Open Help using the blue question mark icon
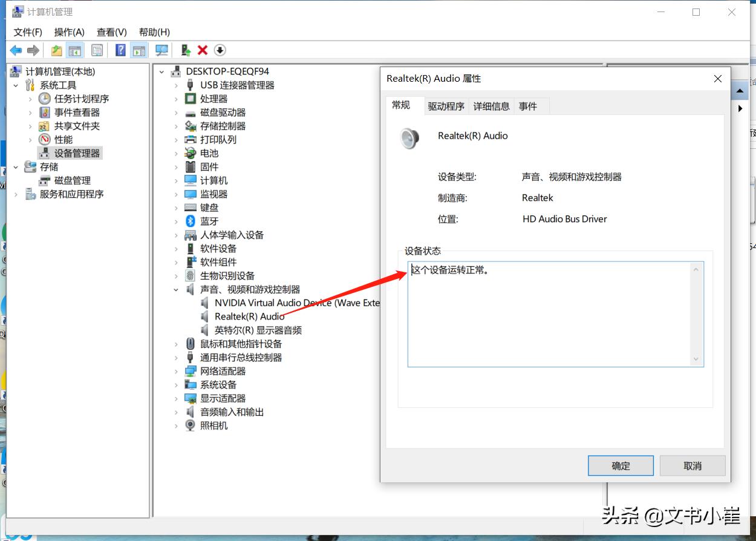Screen dimensions: 756x541 pyautogui.click(x=120, y=50)
